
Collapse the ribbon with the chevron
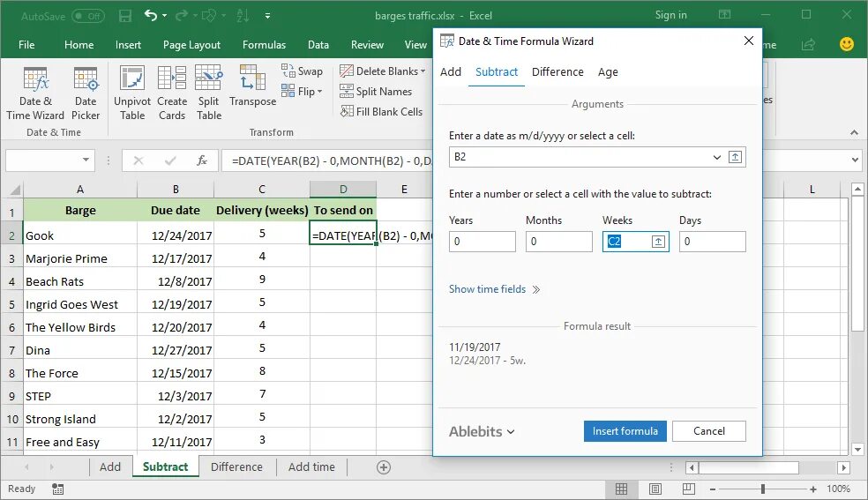tap(854, 133)
